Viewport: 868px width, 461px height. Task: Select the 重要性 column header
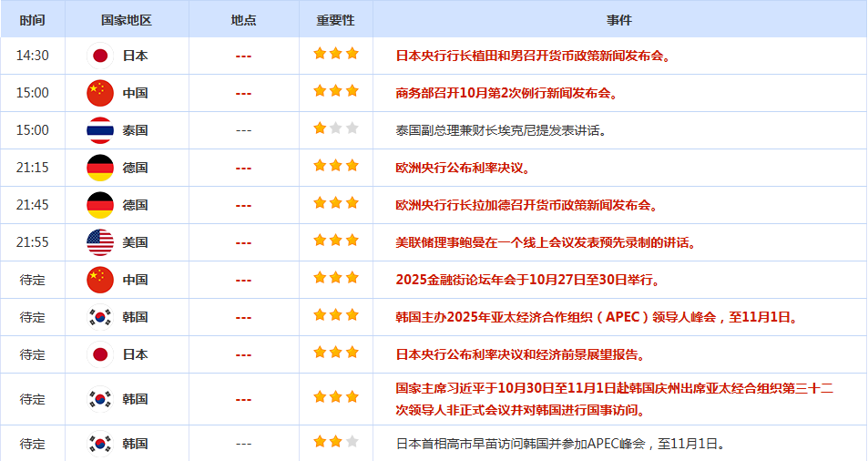pyautogui.click(x=335, y=19)
